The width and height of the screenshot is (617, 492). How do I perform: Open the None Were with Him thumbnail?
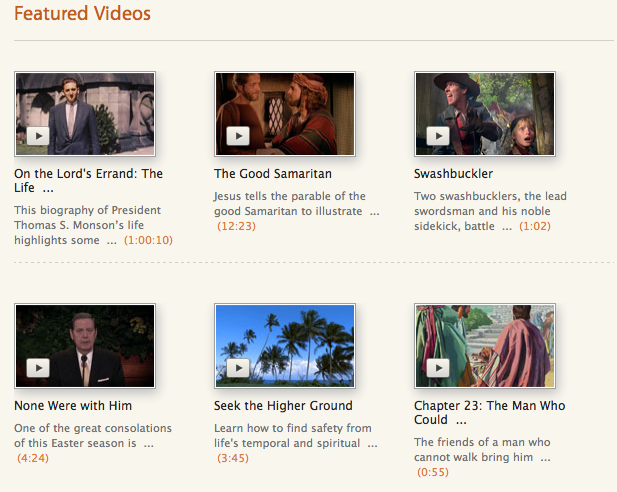tap(85, 346)
